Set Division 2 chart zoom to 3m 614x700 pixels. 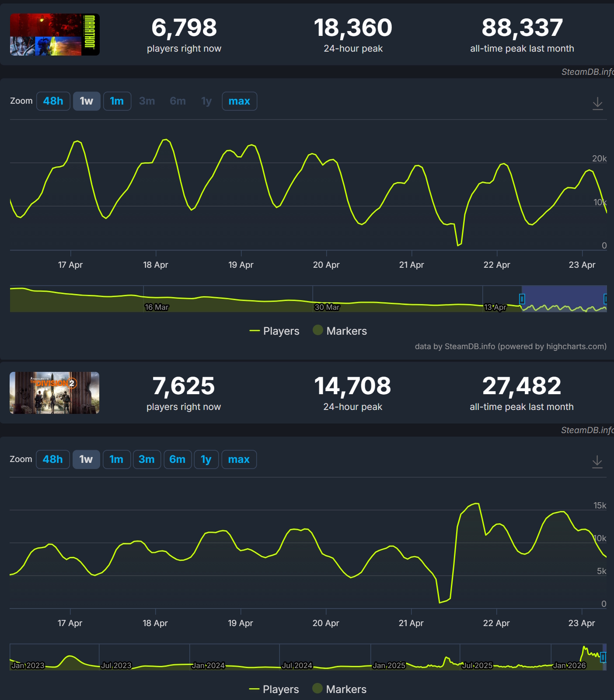[x=147, y=459]
